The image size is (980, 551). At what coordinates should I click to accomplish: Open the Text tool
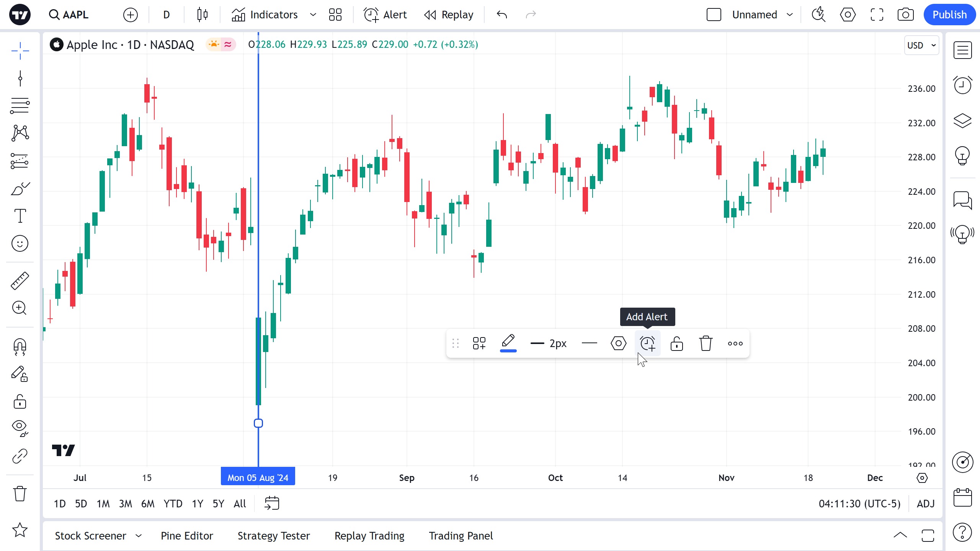pyautogui.click(x=20, y=216)
